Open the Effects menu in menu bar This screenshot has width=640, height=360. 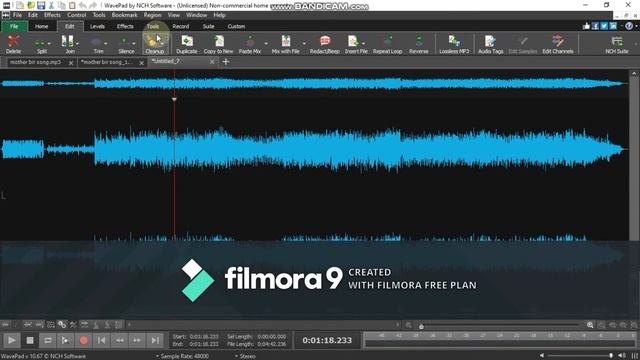(x=52, y=15)
